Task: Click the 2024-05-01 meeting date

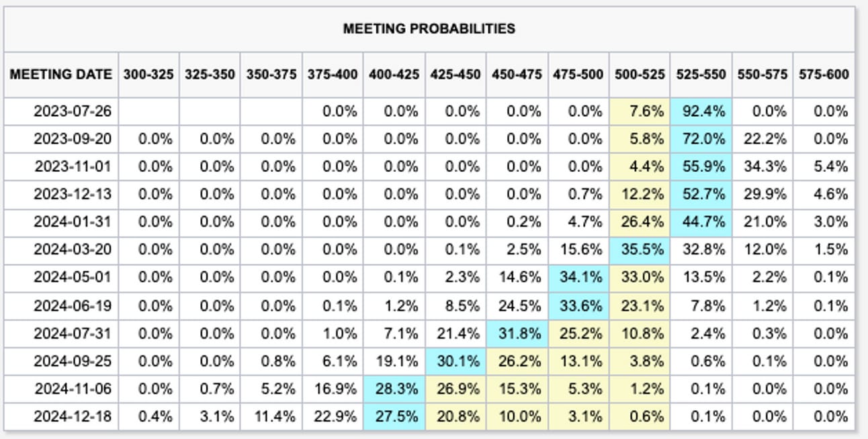Action: [x=73, y=278]
